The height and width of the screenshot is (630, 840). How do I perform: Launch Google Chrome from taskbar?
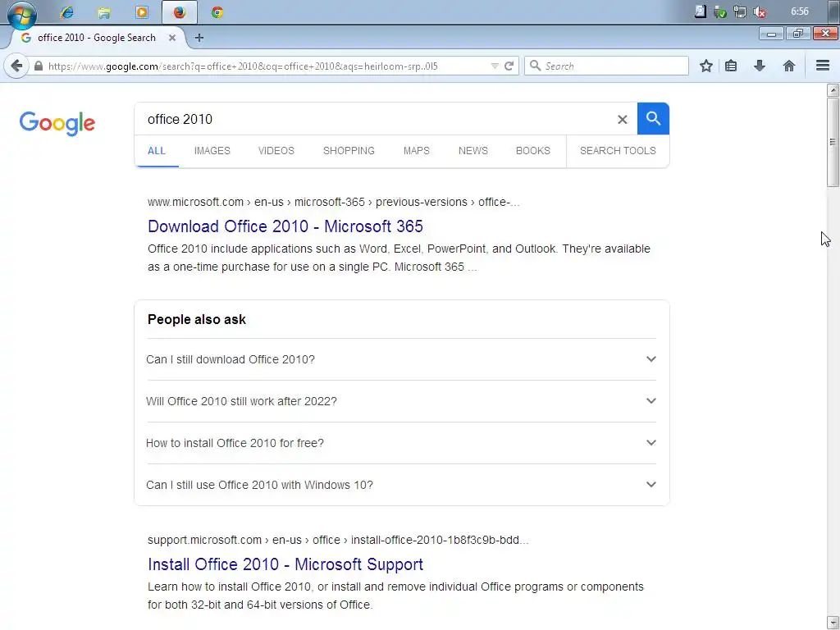coord(217,12)
